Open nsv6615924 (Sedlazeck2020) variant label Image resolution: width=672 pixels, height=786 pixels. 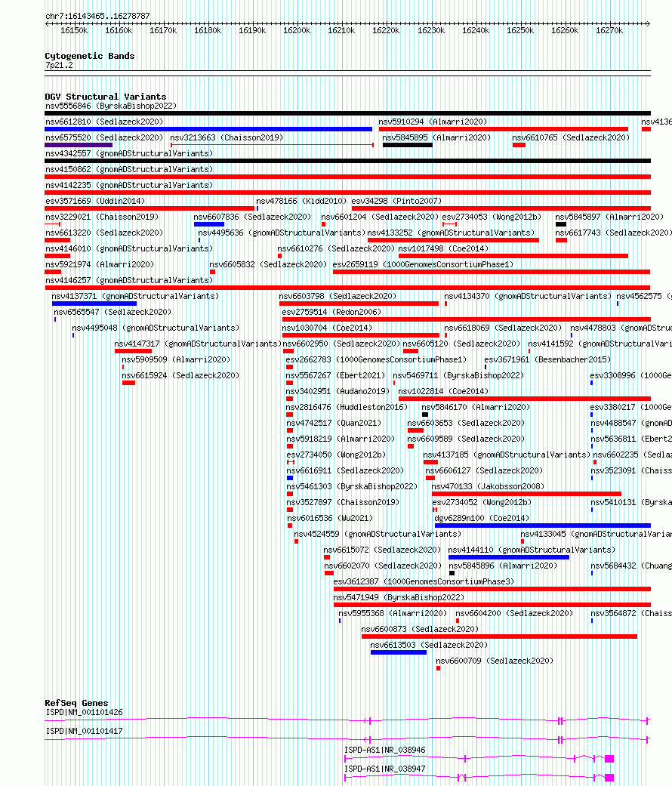[181, 375]
